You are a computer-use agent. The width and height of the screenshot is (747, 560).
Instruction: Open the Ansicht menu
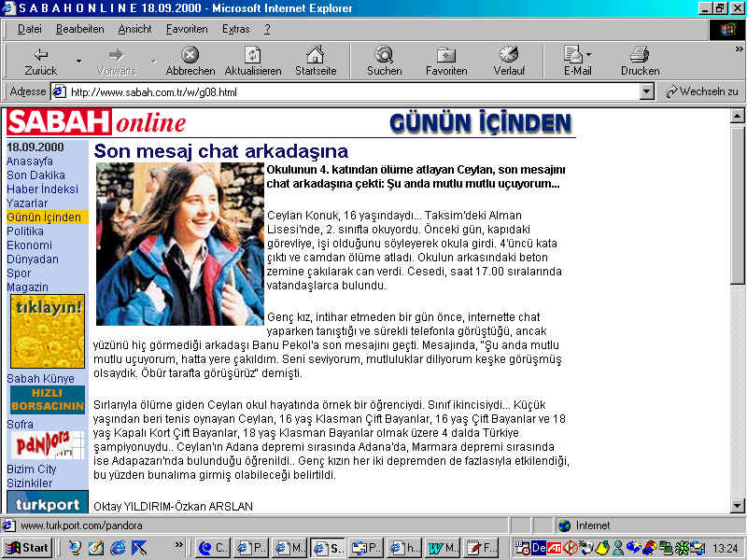134,29
